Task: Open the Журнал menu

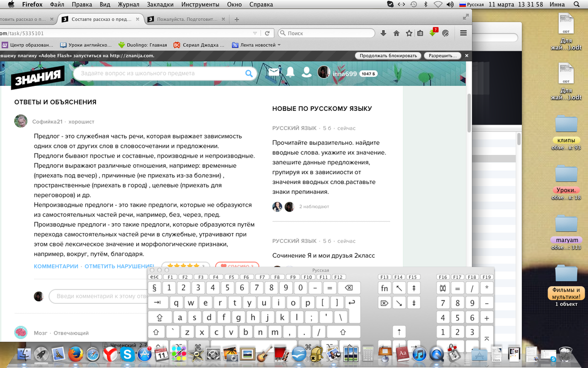Action: pos(127,4)
